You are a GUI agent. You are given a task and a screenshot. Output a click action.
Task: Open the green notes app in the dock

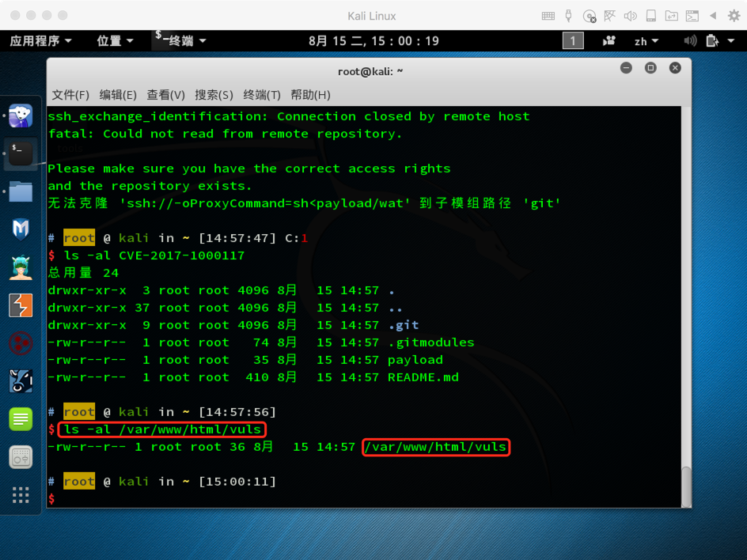[21, 419]
